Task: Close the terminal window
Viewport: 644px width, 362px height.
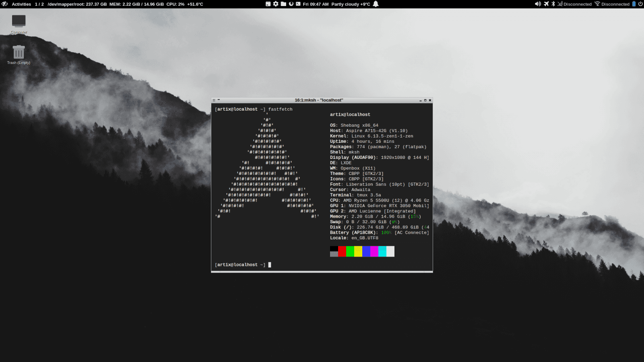Action: (430, 100)
